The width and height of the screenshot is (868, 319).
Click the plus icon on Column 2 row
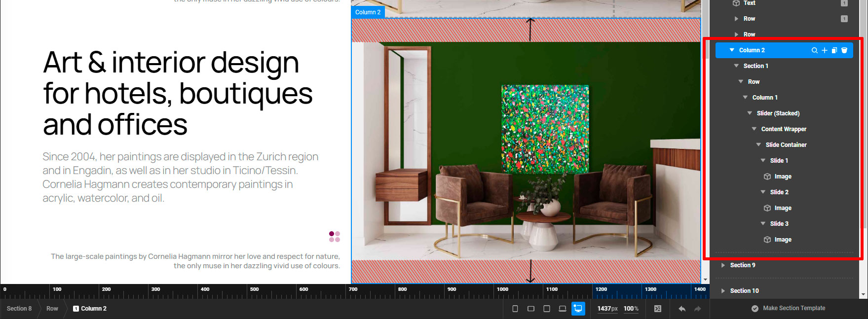[824, 50]
